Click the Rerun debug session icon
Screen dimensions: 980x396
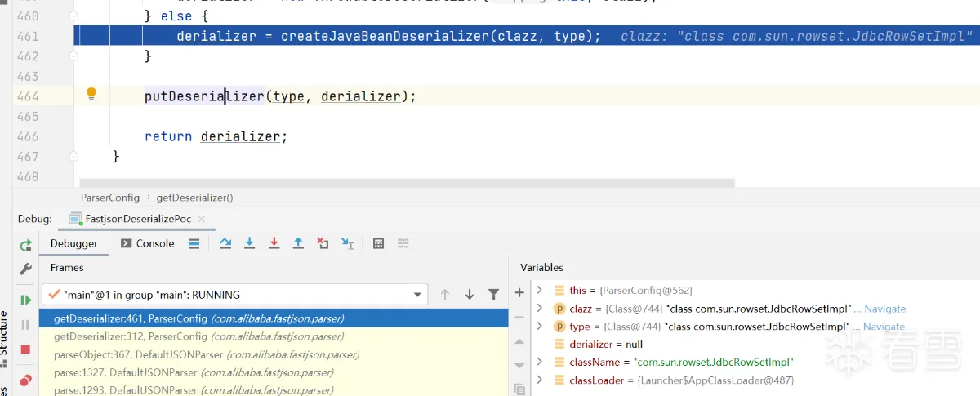coord(25,244)
